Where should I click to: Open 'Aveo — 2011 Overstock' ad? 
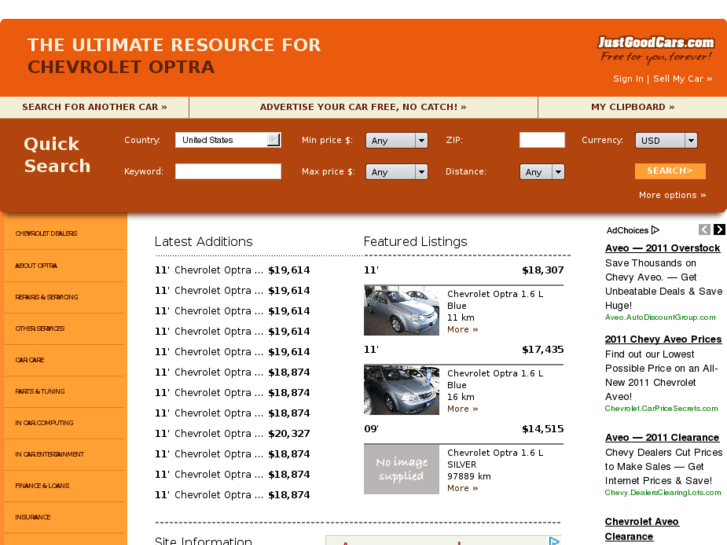coord(663,248)
